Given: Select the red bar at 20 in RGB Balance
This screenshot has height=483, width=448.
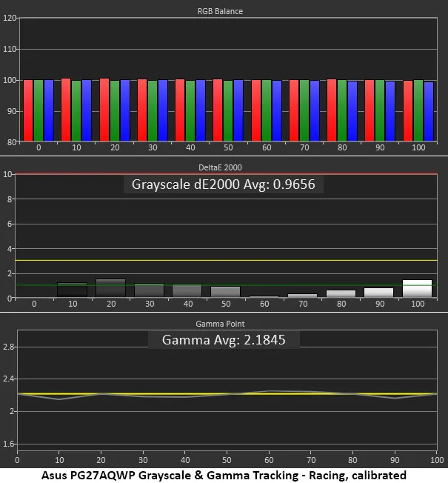Looking at the screenshot, I should coord(104,110).
